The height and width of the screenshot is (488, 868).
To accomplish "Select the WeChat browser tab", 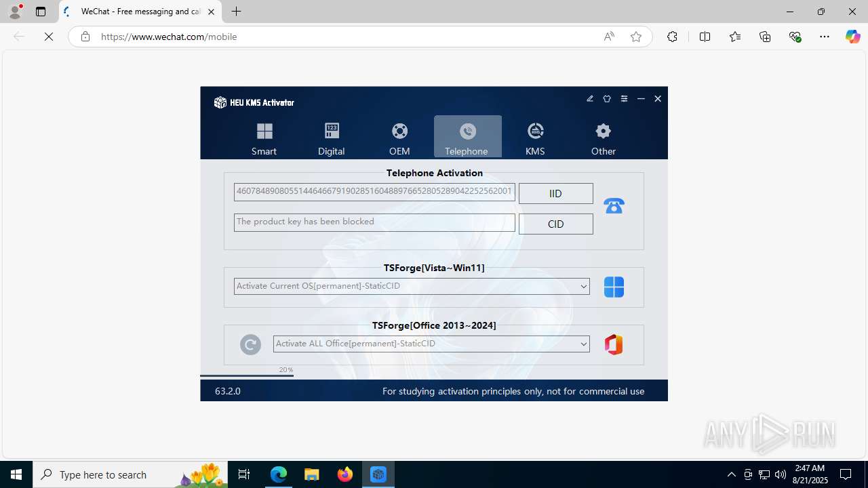I will point(139,12).
